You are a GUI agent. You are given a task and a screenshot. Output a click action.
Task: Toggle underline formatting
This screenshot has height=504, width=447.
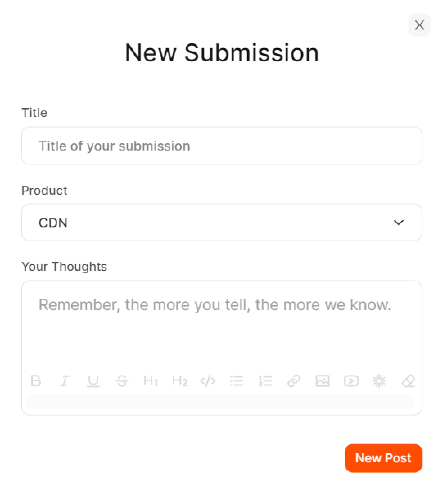pyautogui.click(x=93, y=381)
